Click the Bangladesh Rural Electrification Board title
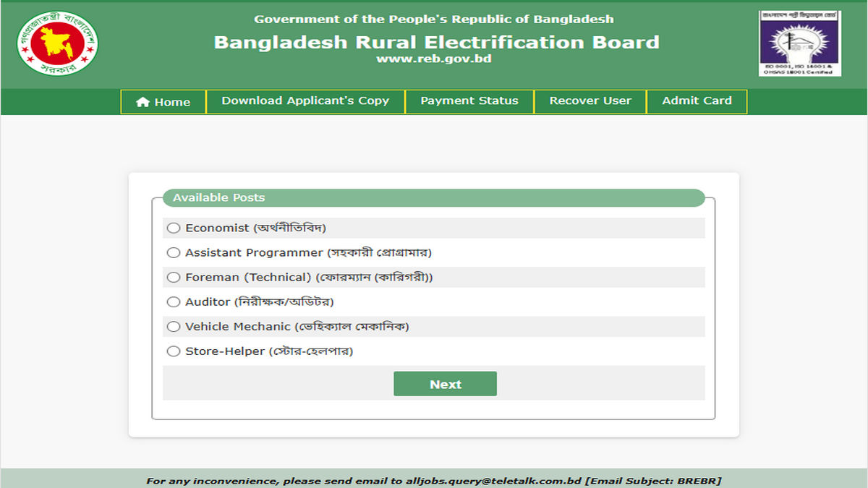Screen dimensions: 868x488 coord(436,42)
